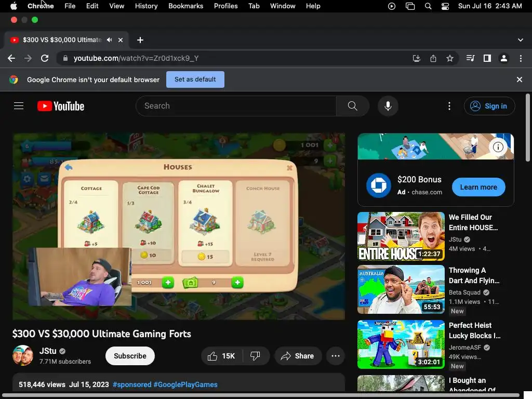This screenshot has height=399, width=532.
Task: Open Perfect Heist Lucky Blocks thumbnail
Action: pos(401,344)
